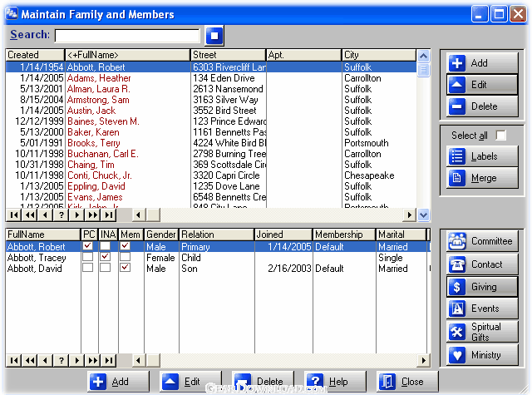Go back a page in member list
532x395 pixels.
30,360
